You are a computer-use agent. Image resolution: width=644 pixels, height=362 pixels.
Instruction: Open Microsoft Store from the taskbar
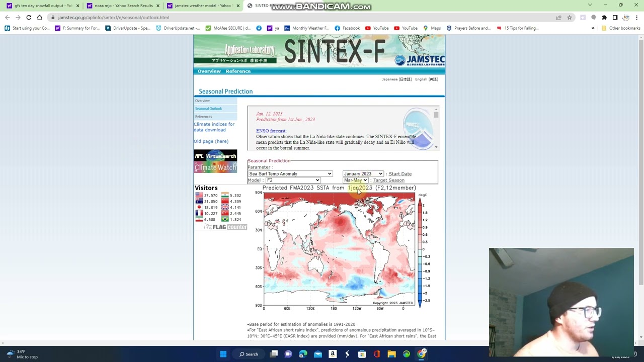click(362, 354)
